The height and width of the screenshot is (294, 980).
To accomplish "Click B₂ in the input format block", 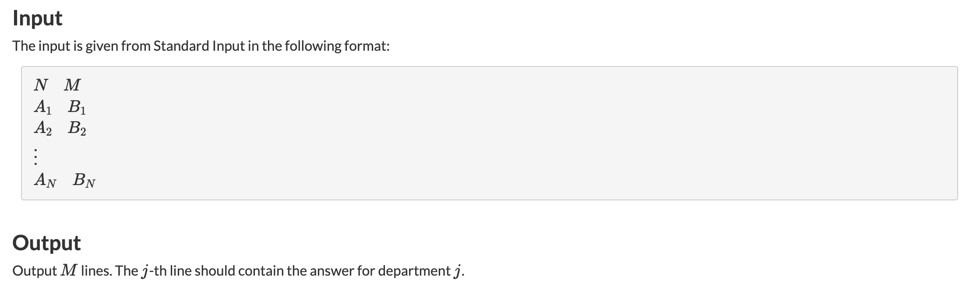I will pos(77,128).
